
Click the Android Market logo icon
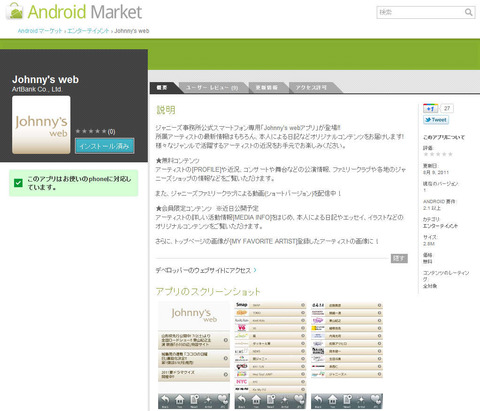(x=16, y=11)
